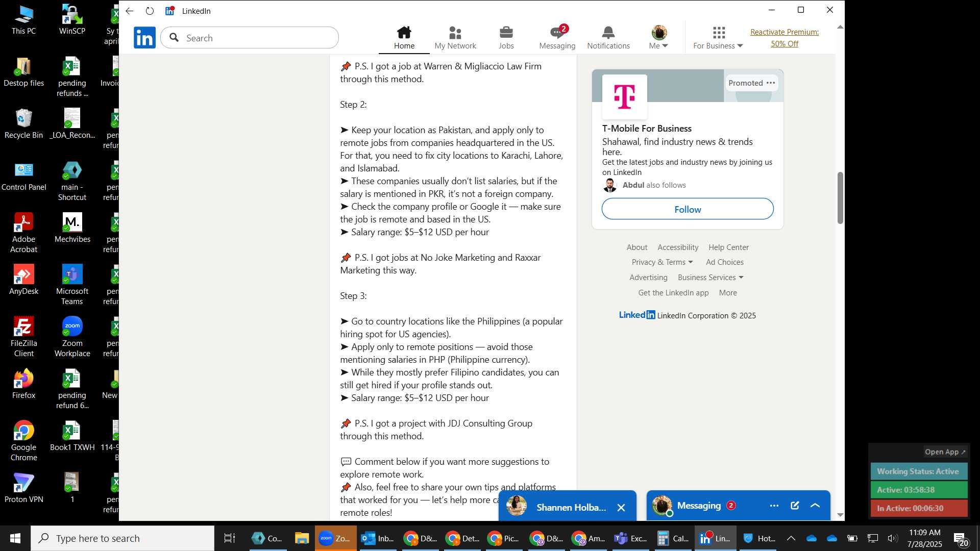Click the More footer link

[728, 293]
